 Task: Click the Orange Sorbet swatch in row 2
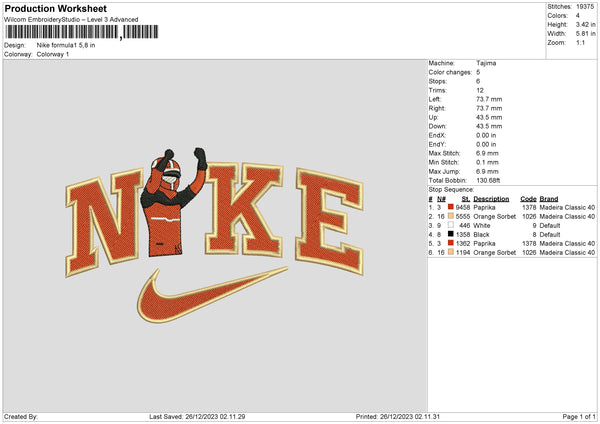(x=450, y=216)
